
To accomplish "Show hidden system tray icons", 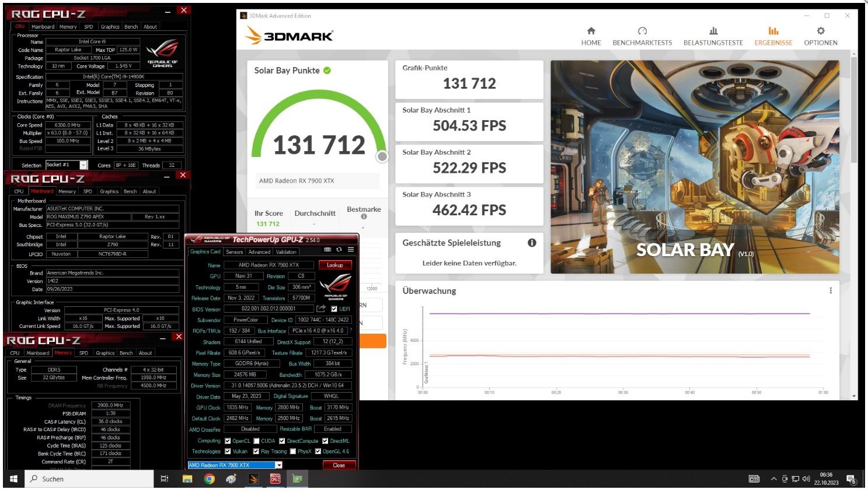I will 773,479.
